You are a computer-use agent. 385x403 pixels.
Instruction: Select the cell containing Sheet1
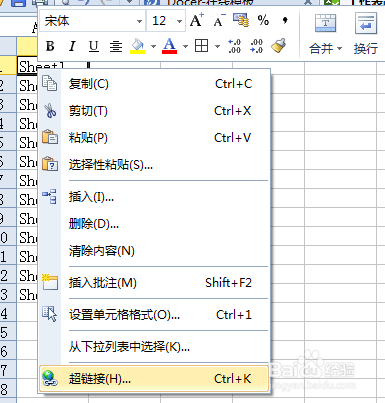tap(52, 66)
